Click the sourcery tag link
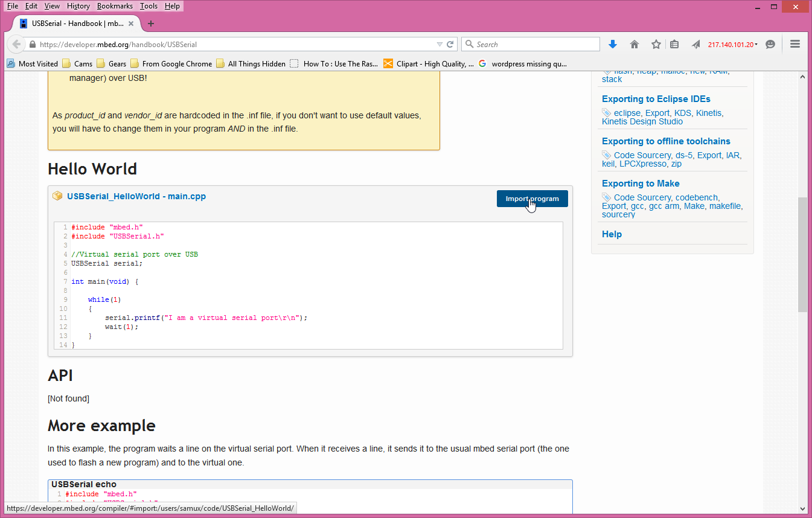The image size is (812, 518). pyautogui.click(x=618, y=214)
